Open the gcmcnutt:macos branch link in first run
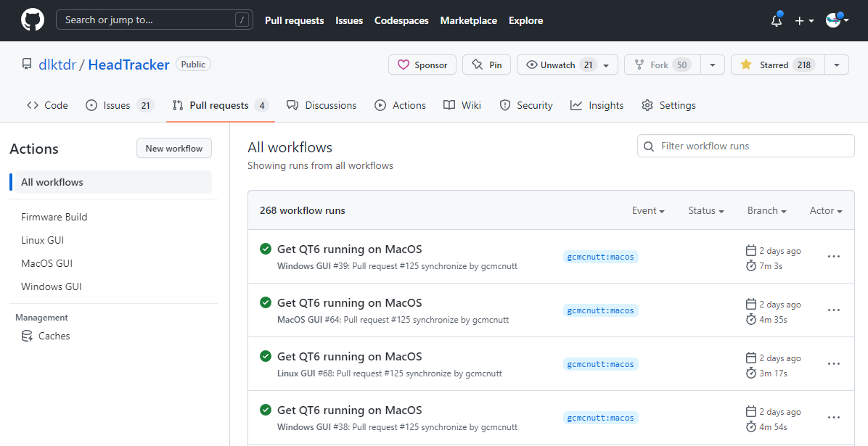This screenshot has width=868, height=446. [600, 257]
